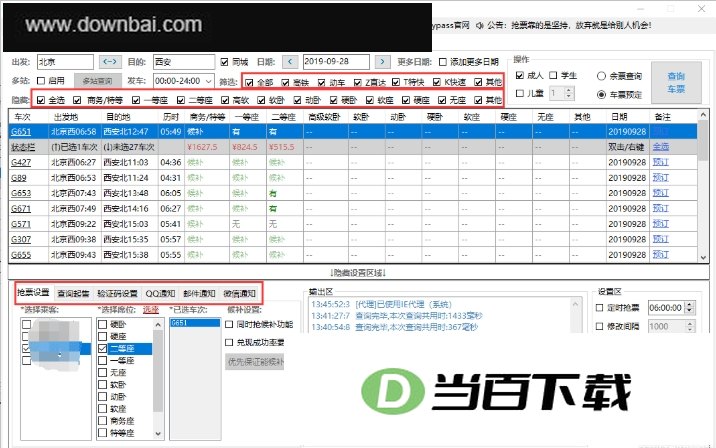Click the 历时 column header
Screen dimensions: 716x448
(171, 117)
